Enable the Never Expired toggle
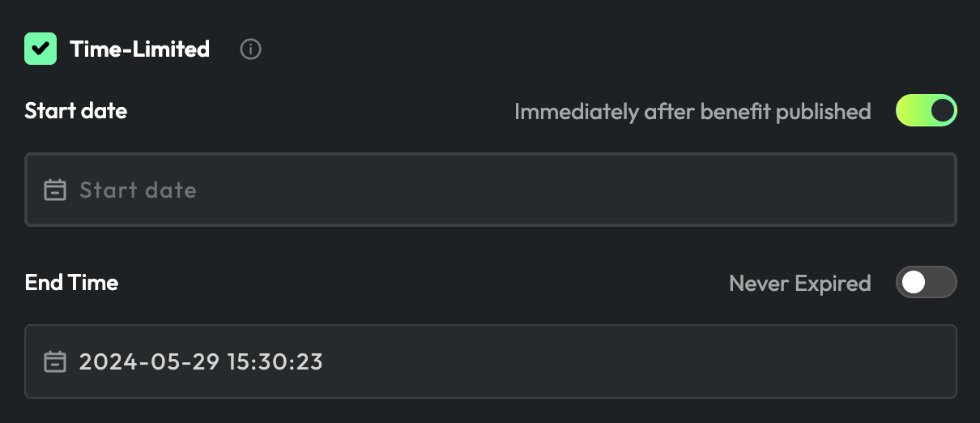The height and width of the screenshot is (423, 980). 926,283
